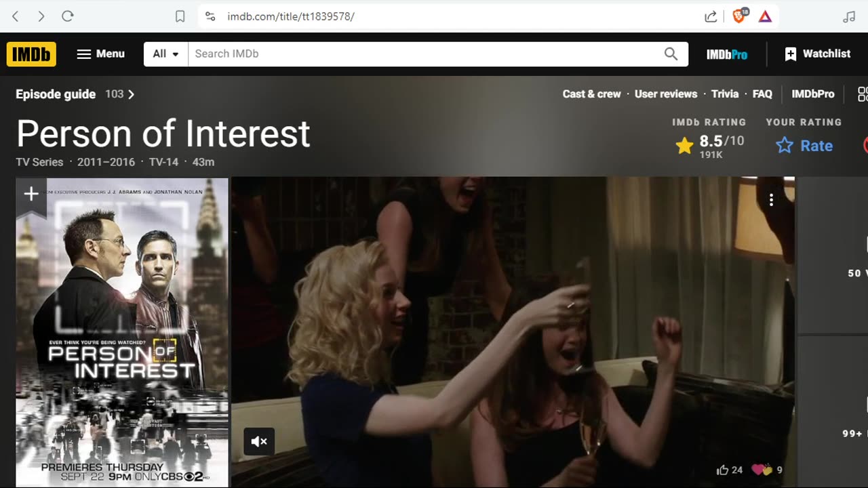This screenshot has height=488, width=868.
Task: Share this page using the share icon
Action: (x=711, y=16)
